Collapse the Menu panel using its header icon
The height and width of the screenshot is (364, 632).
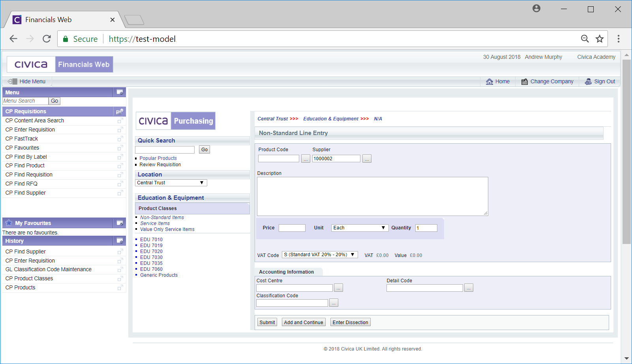tap(120, 92)
